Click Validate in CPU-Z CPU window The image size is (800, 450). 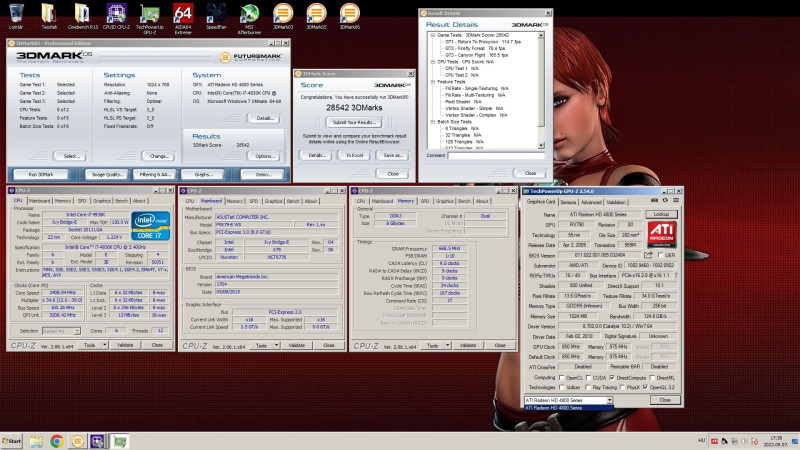point(125,345)
